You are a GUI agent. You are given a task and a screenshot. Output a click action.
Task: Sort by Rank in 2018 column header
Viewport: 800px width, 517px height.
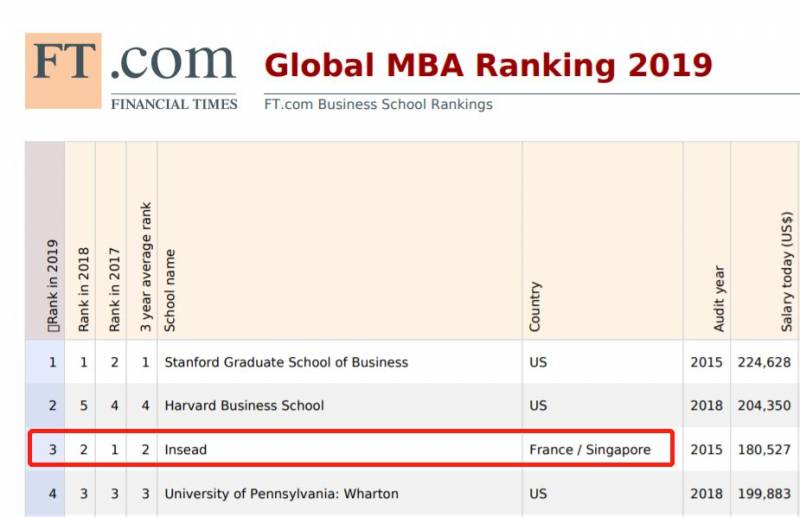pos(84,288)
